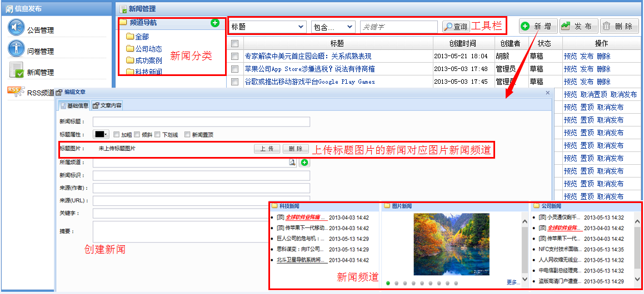Open news NFC支付技术面临 in 公司新闻

click(560, 249)
